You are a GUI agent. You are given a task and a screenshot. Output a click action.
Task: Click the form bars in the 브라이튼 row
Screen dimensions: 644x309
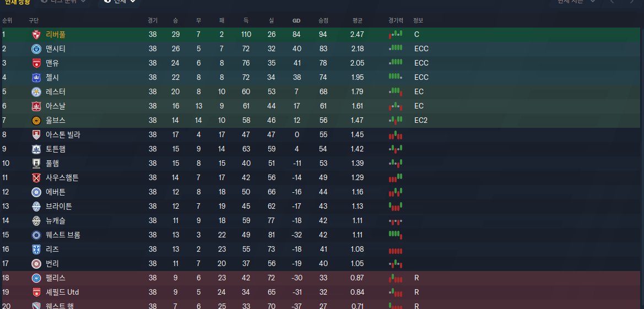396,207
